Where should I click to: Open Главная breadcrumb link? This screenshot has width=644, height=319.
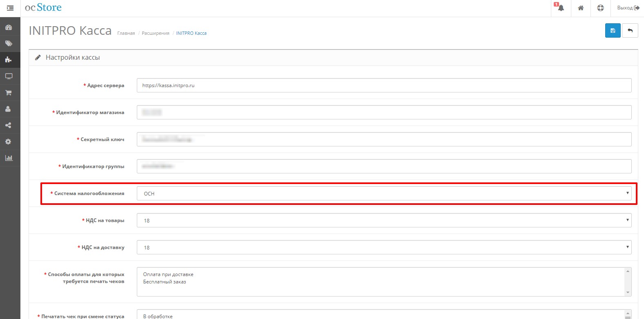point(126,33)
